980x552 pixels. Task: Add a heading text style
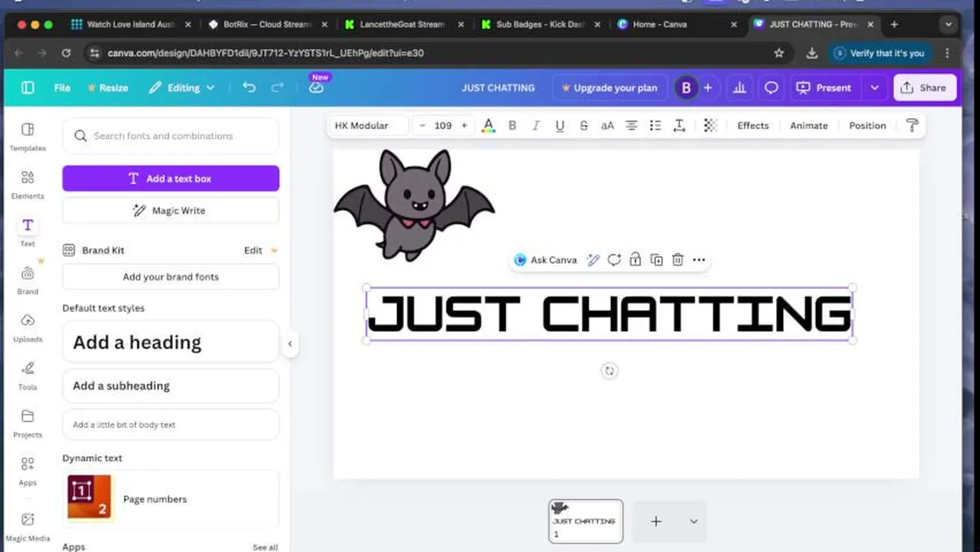pyautogui.click(x=171, y=342)
